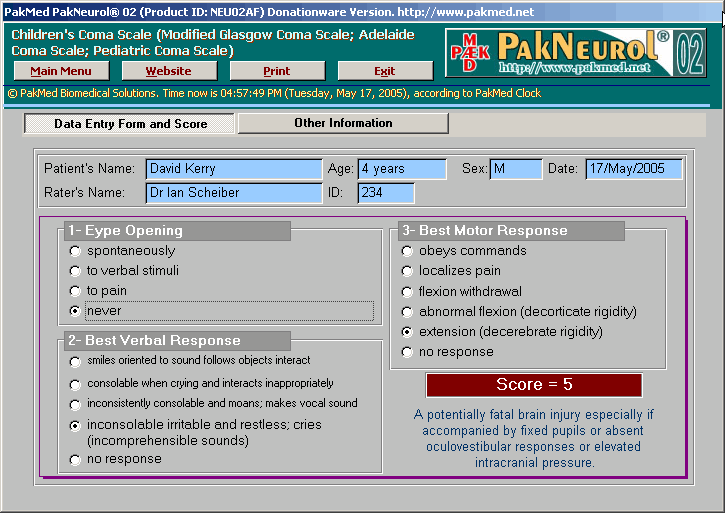Click the PakMed Clock time status line

click(x=274, y=93)
